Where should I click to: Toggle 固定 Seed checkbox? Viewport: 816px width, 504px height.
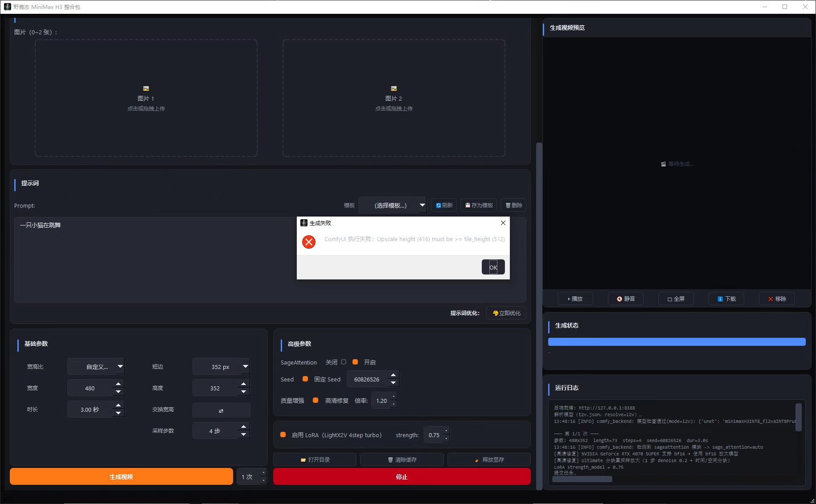tap(305, 379)
